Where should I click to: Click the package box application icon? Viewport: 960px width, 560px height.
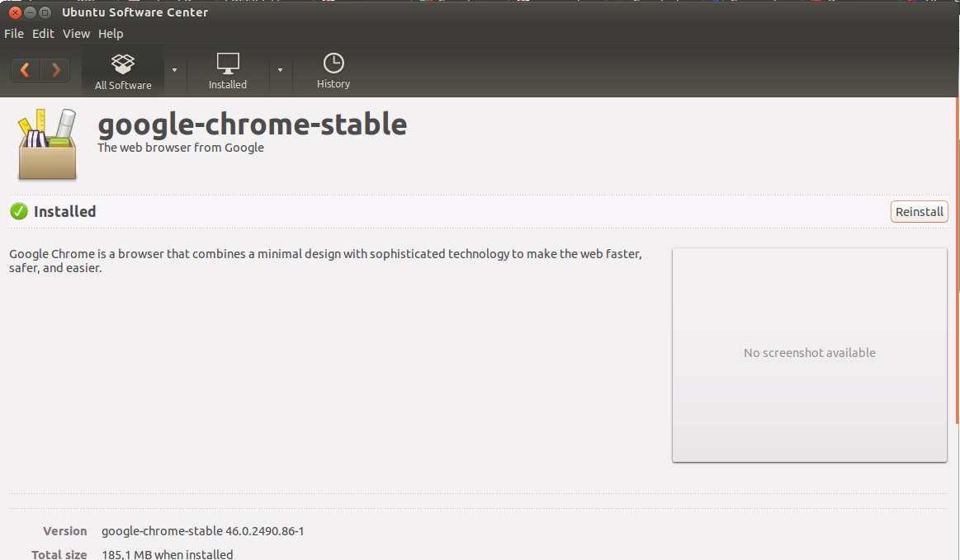click(47, 144)
